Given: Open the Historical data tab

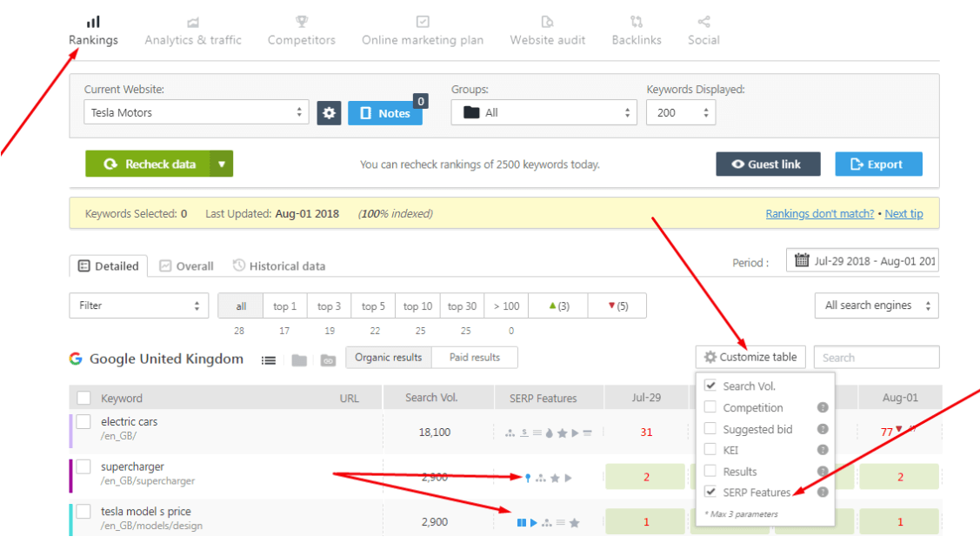Looking at the screenshot, I should pyautogui.click(x=279, y=266).
